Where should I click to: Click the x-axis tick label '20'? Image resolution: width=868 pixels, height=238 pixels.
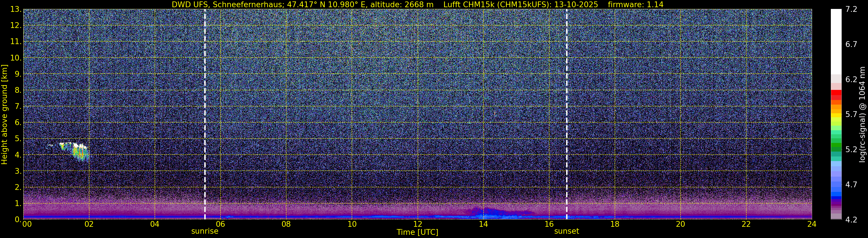click(680, 224)
